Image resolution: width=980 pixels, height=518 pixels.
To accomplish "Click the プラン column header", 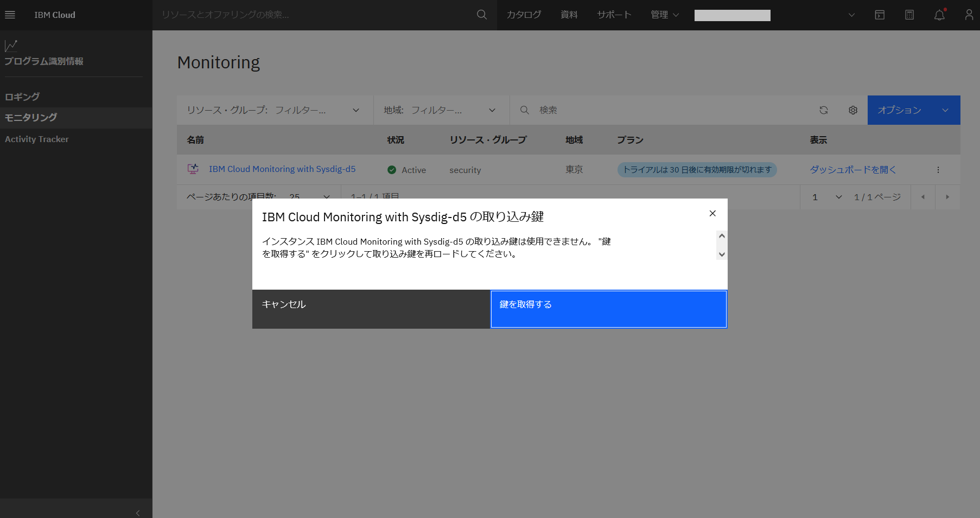I will [630, 140].
